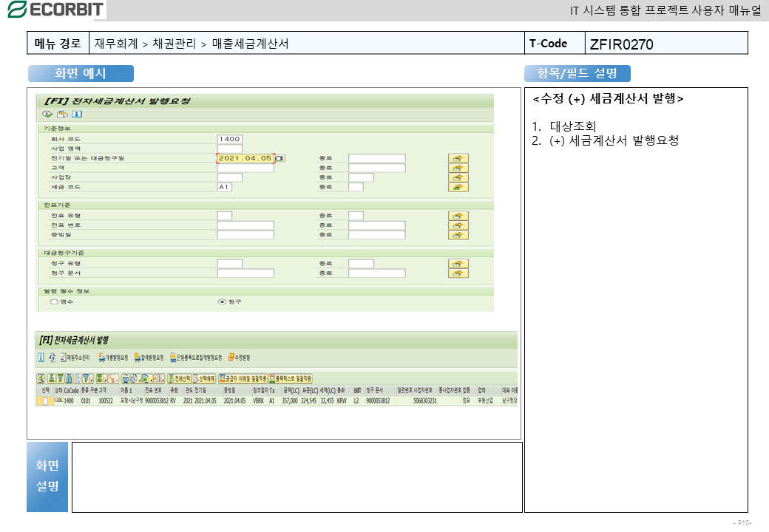The width and height of the screenshot is (769, 532).
Task: Open multiple selection for 세금 코드 row
Action: 458,187
